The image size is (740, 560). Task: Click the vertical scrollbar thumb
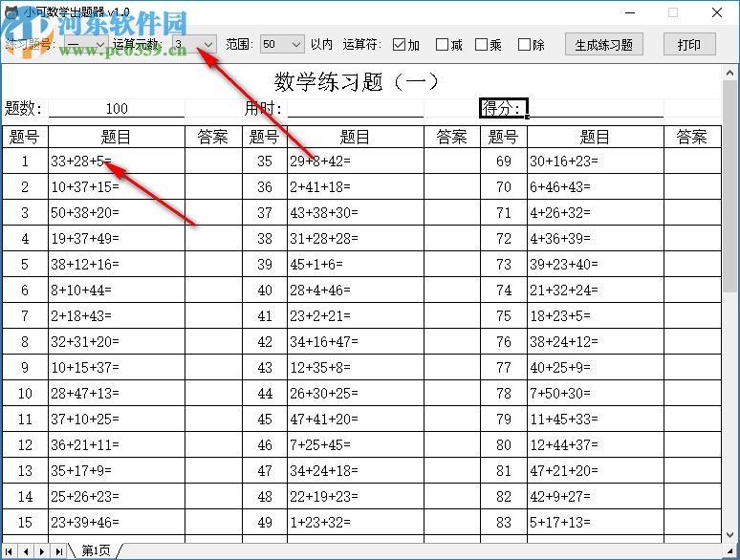click(729, 186)
